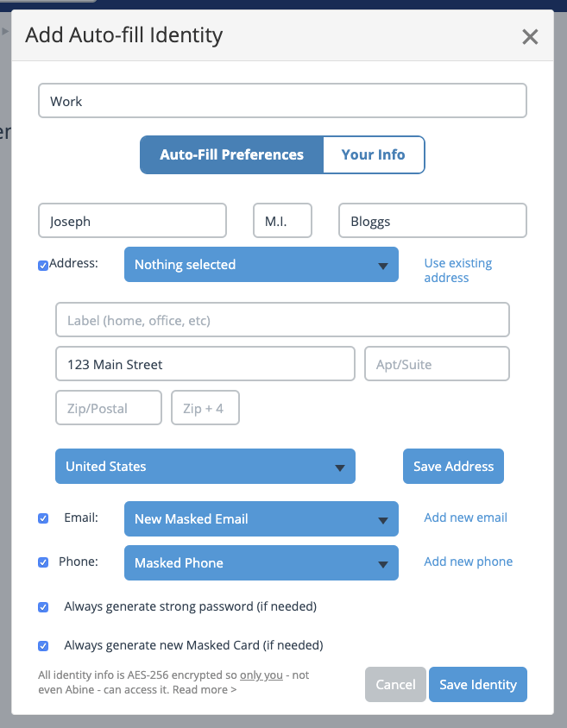Uncheck always generate new Masked Card
Viewport: 567px width, 728px height.
pyautogui.click(x=43, y=645)
